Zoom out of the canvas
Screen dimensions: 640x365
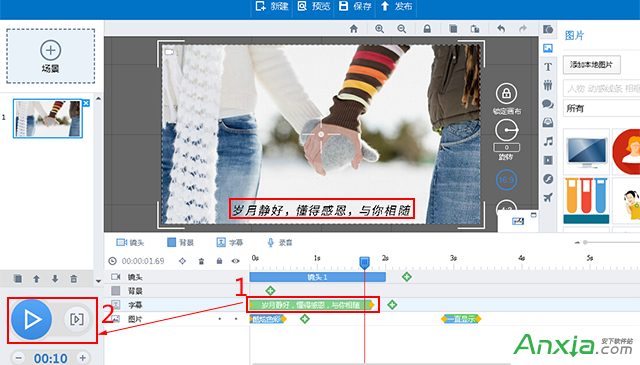pyautogui.click(x=402, y=29)
